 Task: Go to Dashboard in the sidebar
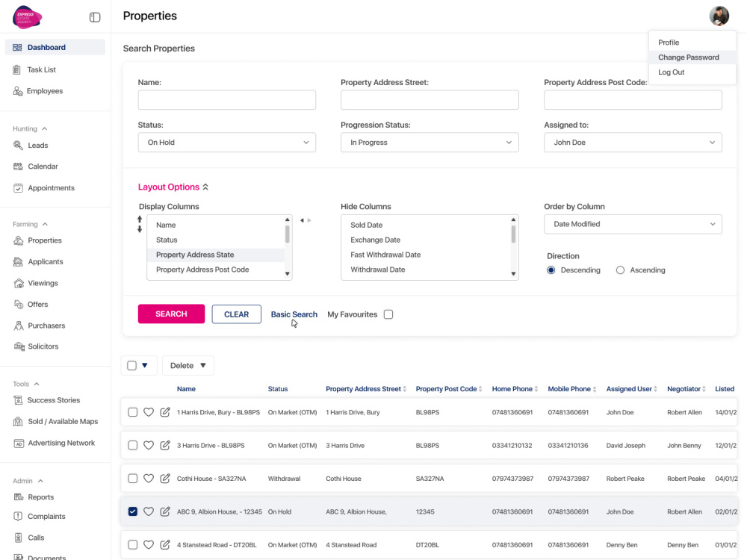[55, 47]
